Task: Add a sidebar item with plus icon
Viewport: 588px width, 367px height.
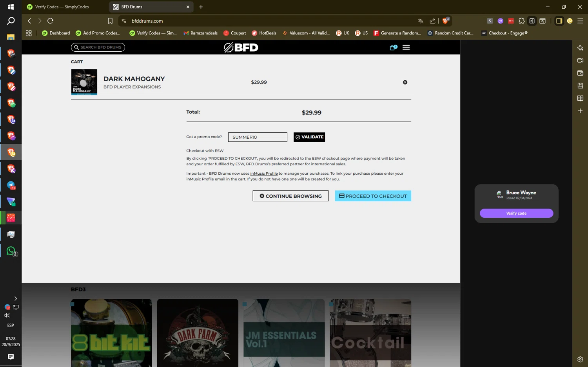Action: [x=580, y=111]
